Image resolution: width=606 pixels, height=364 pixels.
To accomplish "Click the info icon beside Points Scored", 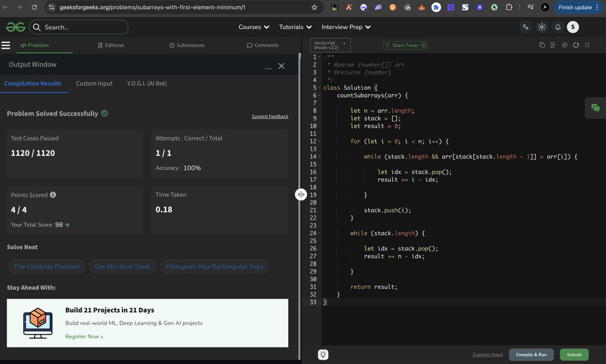I will point(53,195).
